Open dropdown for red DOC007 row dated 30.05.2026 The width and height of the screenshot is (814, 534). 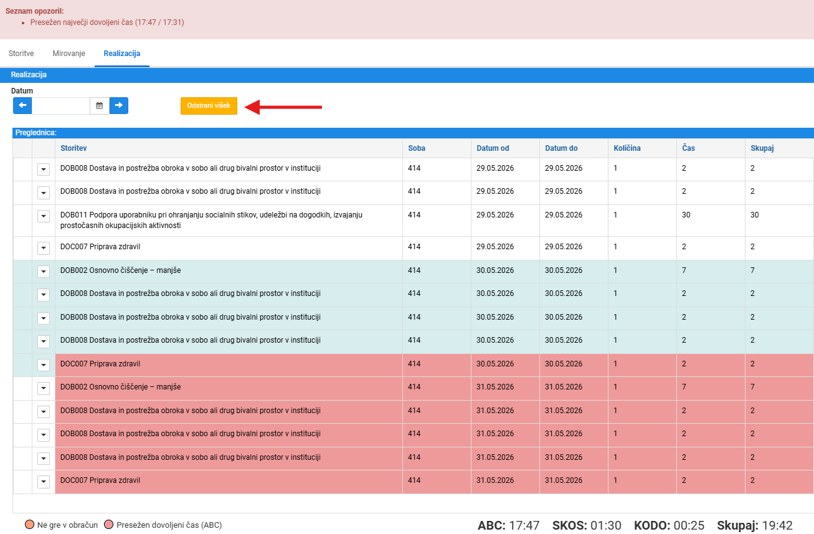44,365
